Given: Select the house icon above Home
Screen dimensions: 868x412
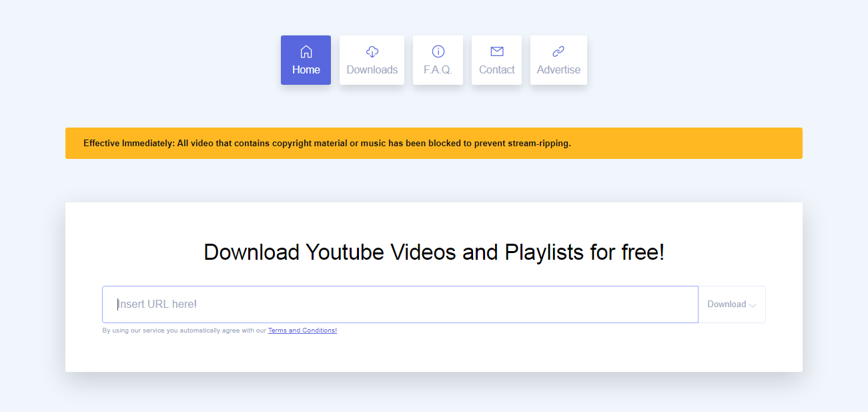Looking at the screenshot, I should click(x=306, y=51).
